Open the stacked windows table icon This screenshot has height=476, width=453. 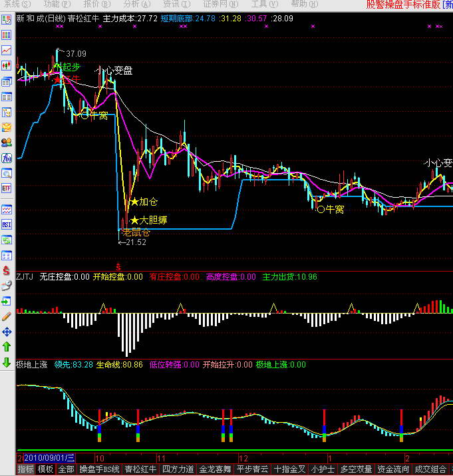(x=7, y=81)
